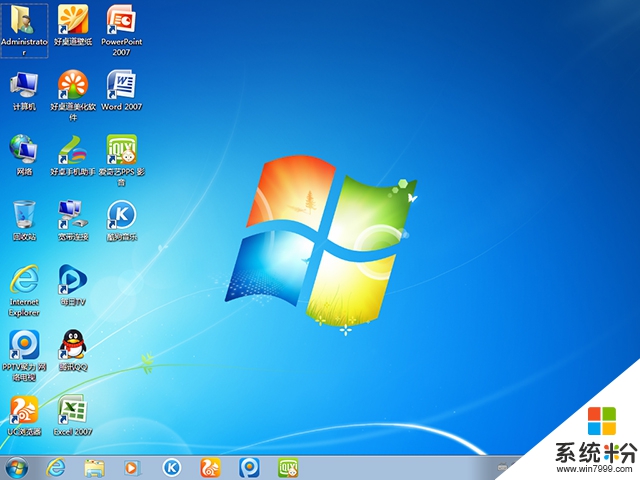
Task: Open the Kugou music desktop shortcut
Action: 120,215
